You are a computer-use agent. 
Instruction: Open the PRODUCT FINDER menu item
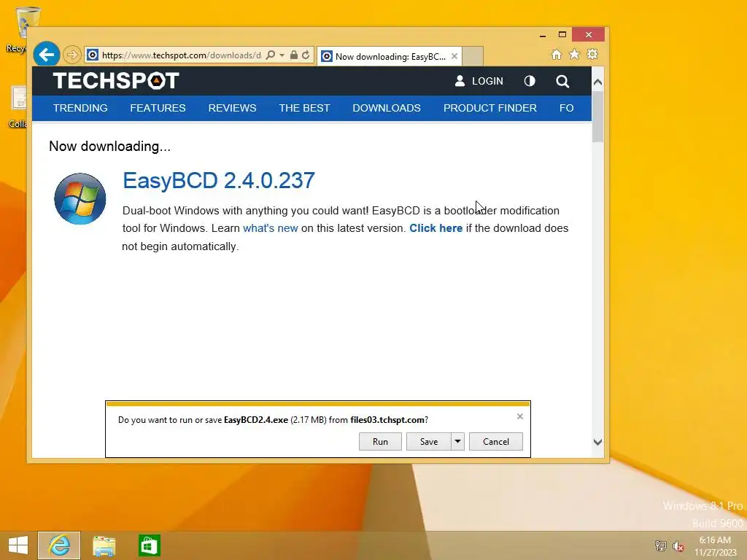[x=490, y=108]
